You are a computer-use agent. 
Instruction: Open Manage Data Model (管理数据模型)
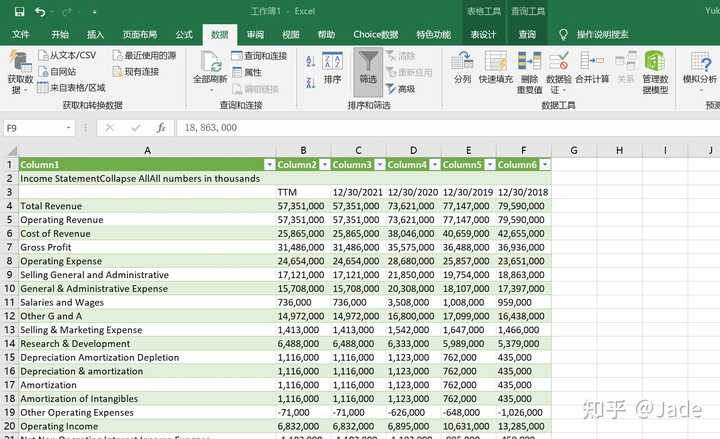click(655, 72)
